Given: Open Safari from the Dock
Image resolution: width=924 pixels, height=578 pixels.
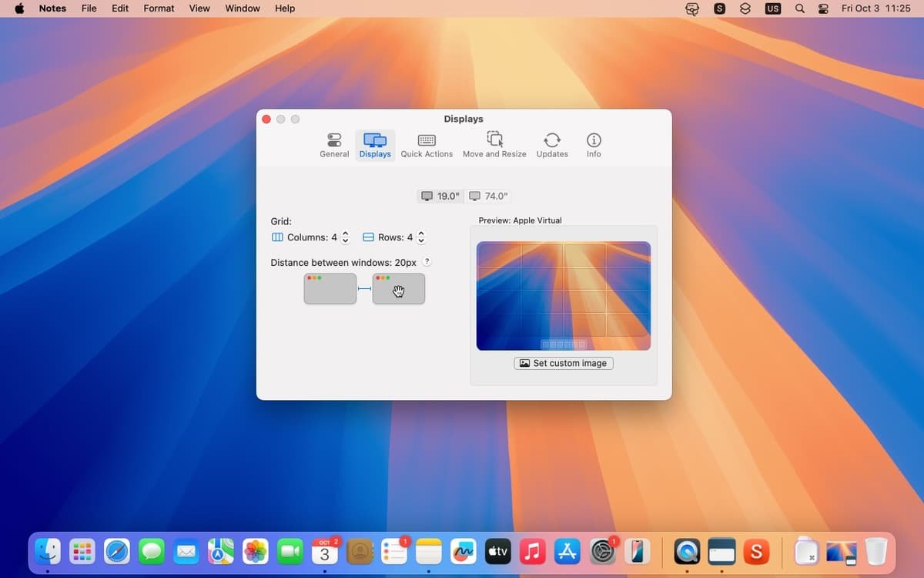Looking at the screenshot, I should [x=117, y=551].
